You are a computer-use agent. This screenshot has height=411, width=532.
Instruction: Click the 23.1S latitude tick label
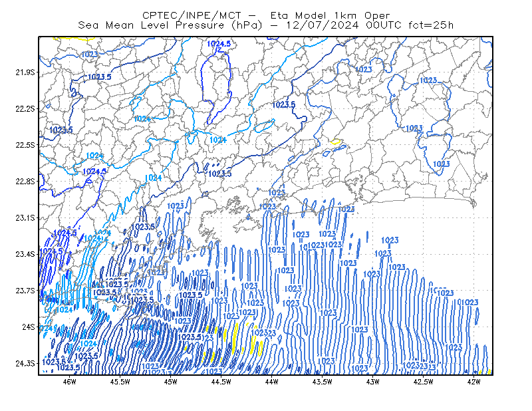point(25,217)
